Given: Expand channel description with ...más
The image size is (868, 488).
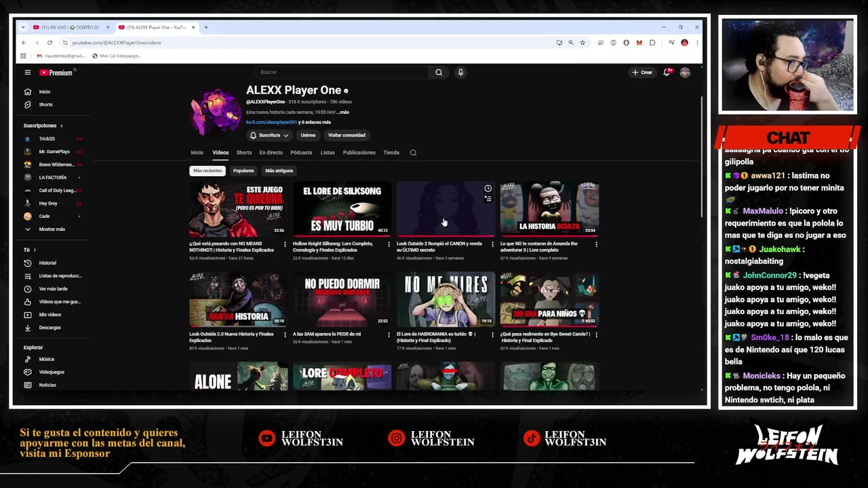Looking at the screenshot, I should [342, 112].
